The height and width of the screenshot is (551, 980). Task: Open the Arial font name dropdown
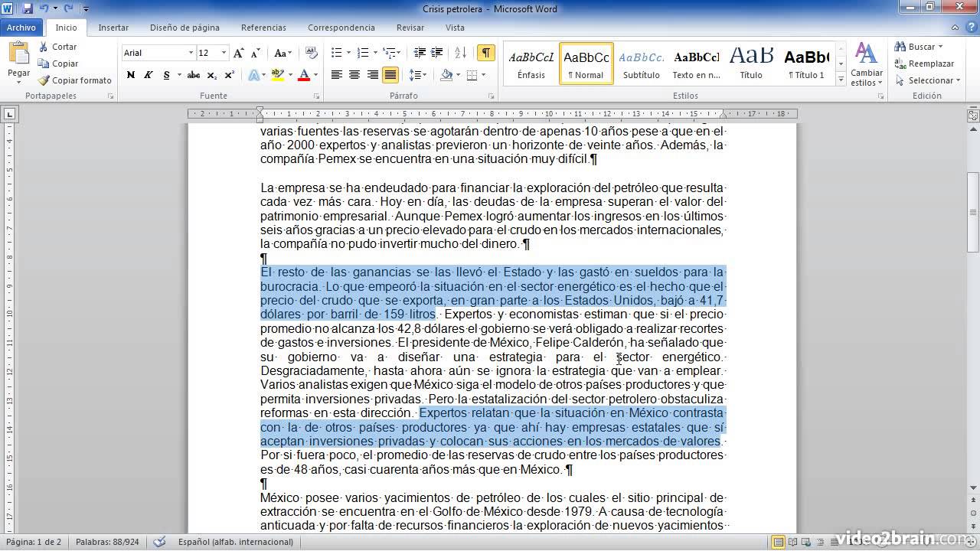191,53
